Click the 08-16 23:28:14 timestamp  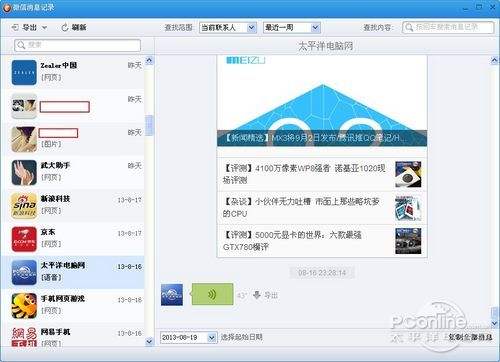tap(322, 273)
